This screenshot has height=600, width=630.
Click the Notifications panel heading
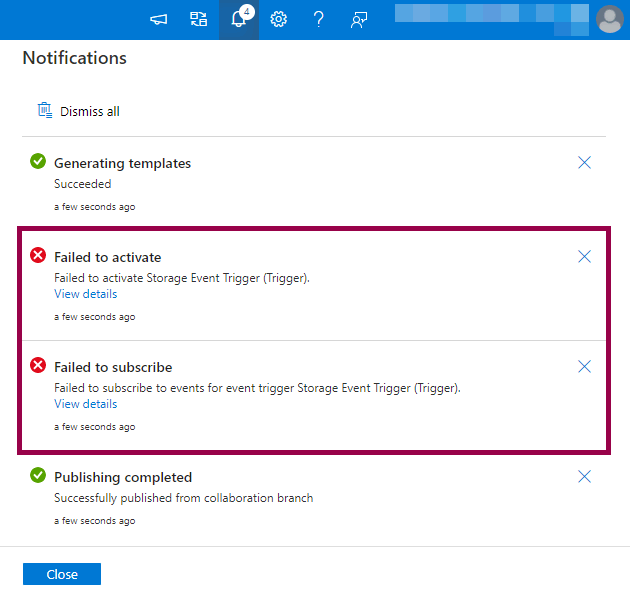[x=75, y=58]
